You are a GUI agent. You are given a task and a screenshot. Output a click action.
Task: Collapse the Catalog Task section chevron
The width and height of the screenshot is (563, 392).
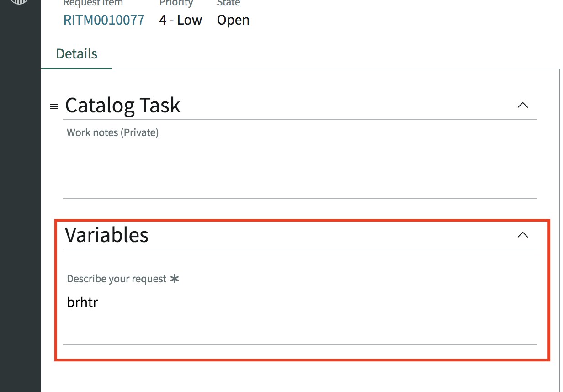click(x=522, y=105)
